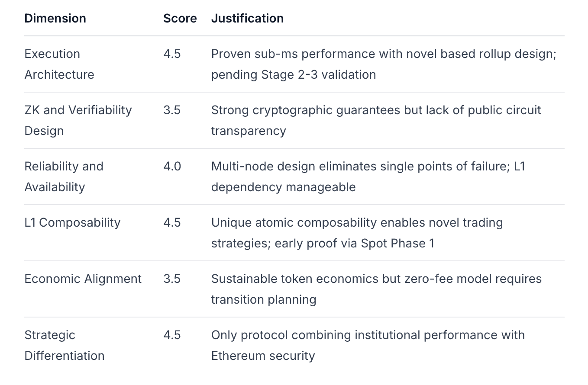Click the justification mentioning single points of failure
The width and height of the screenshot is (588, 385).
pos(368,176)
